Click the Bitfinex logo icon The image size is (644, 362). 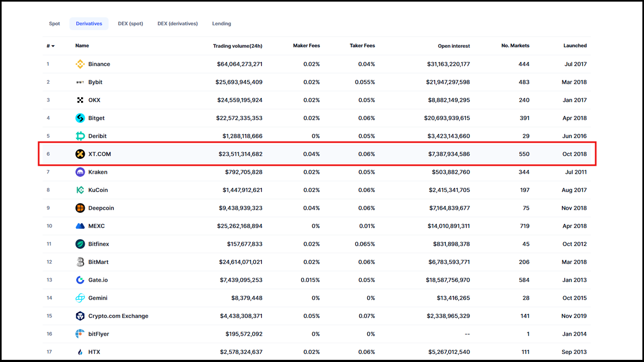click(x=80, y=244)
